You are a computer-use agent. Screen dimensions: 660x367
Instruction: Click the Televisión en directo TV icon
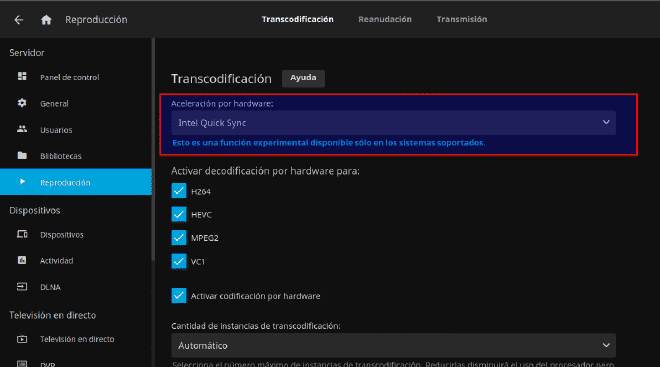22,339
